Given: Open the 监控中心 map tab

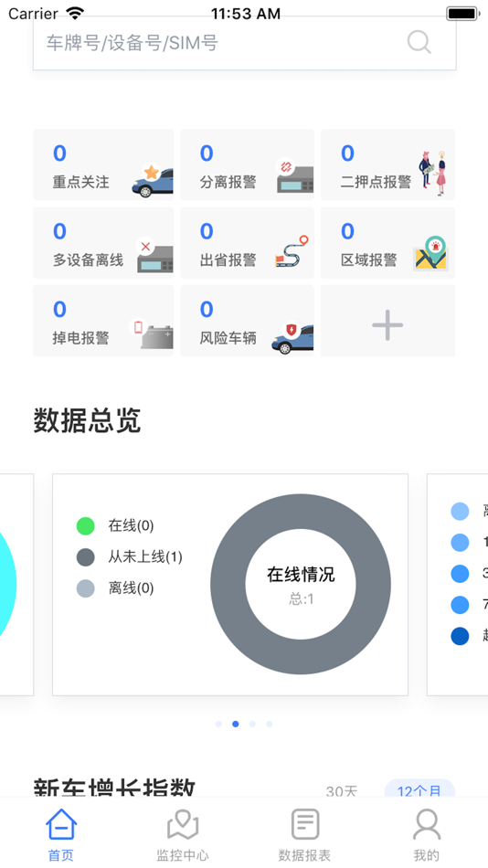Looking at the screenshot, I should coord(183,835).
